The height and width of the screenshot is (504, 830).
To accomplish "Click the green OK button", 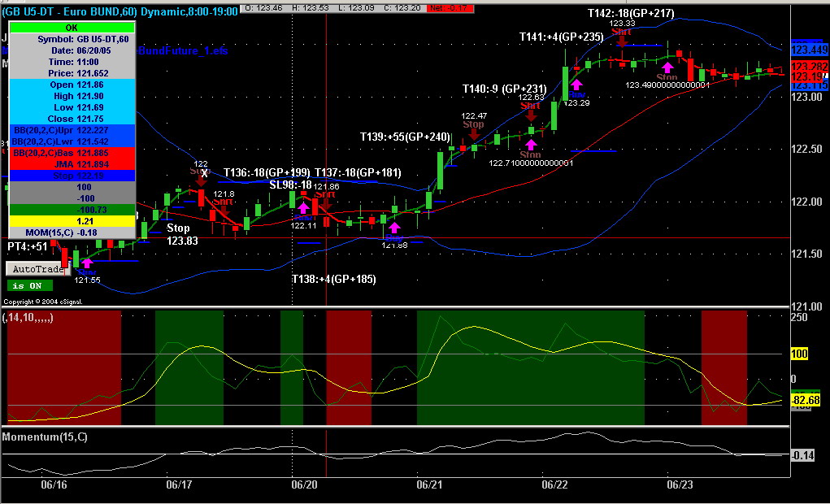I will click(x=72, y=28).
